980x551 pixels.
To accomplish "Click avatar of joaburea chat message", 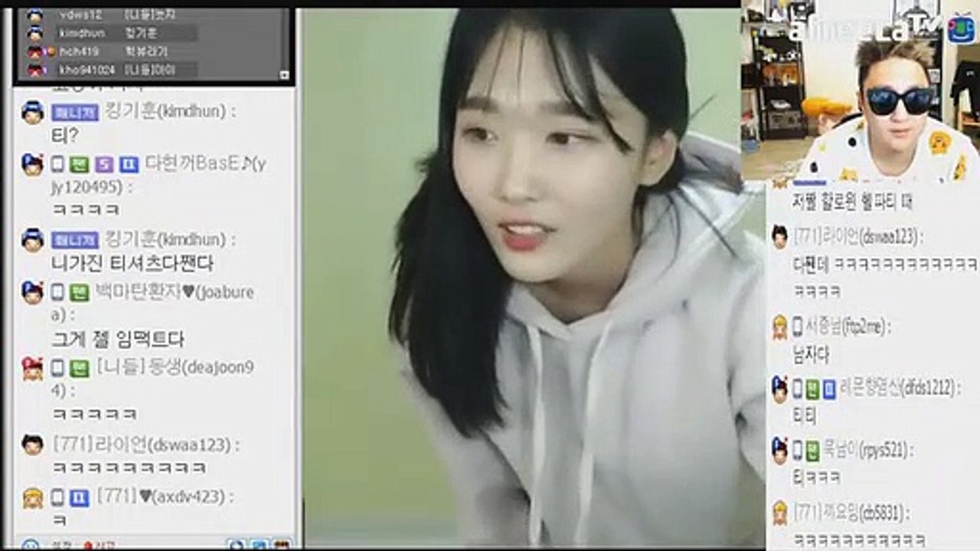I will (32, 292).
